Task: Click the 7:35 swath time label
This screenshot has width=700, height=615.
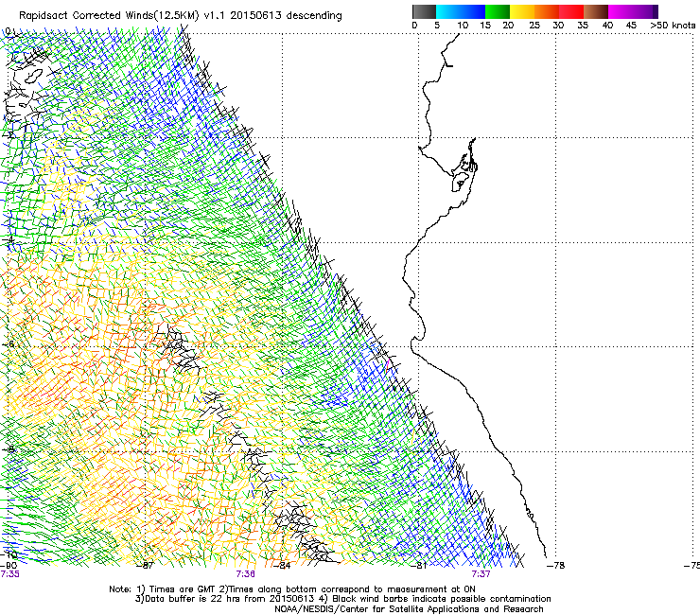Action: click(x=9, y=574)
